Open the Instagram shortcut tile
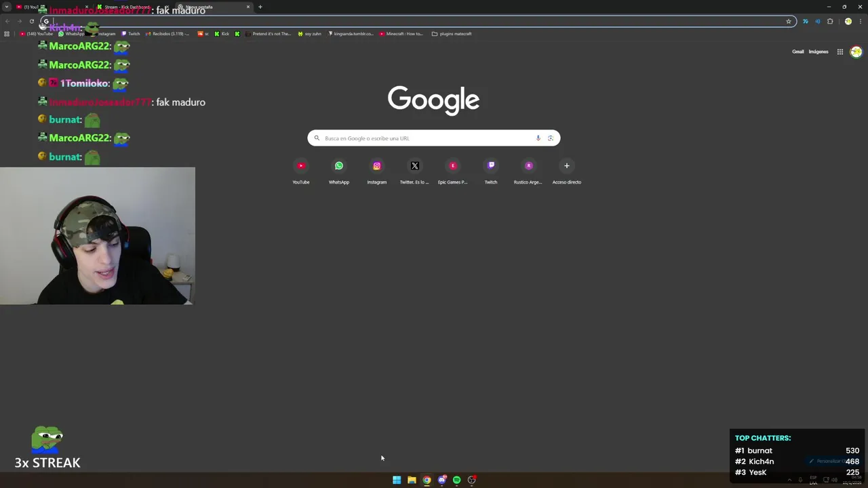This screenshot has width=868, height=488. tap(377, 171)
